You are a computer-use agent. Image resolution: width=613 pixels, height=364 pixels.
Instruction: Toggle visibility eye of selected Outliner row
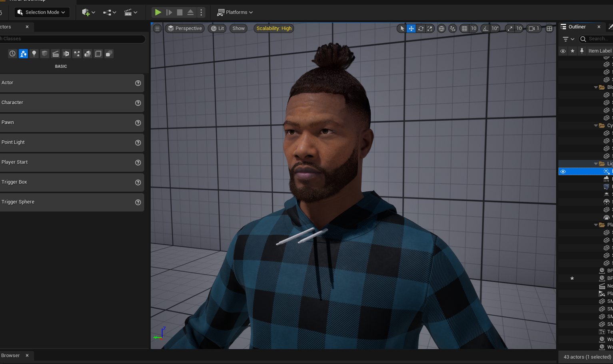click(x=563, y=171)
